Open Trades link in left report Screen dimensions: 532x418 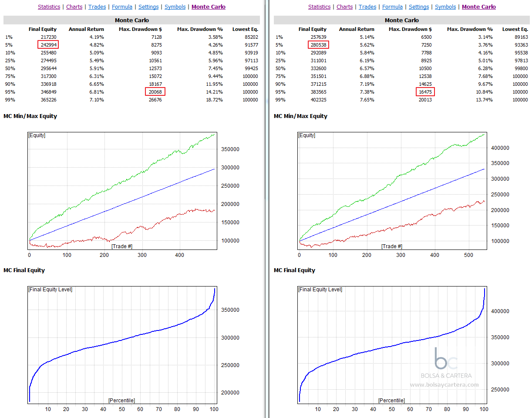97,7
